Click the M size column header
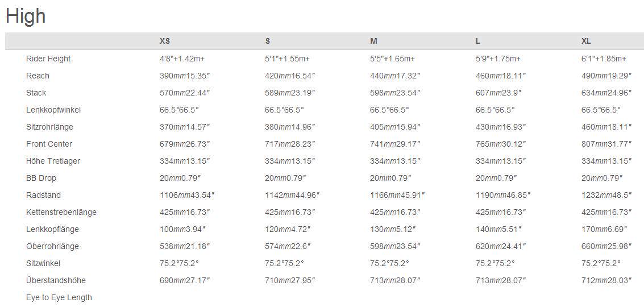644x307 pixels. [373, 41]
